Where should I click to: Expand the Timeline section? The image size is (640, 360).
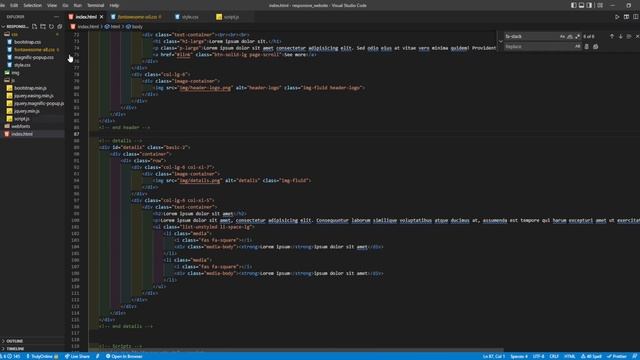tap(15, 349)
